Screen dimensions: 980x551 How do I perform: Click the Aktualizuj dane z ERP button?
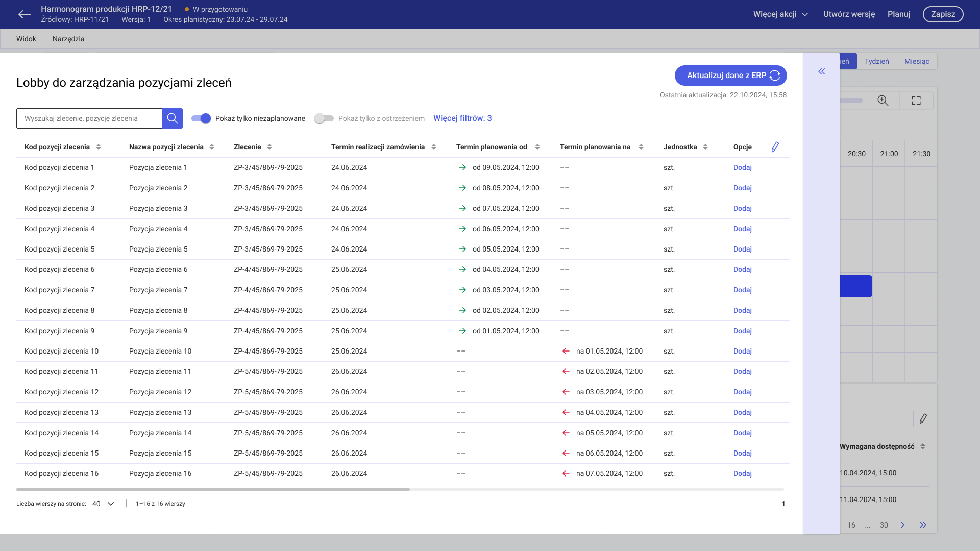coord(730,76)
